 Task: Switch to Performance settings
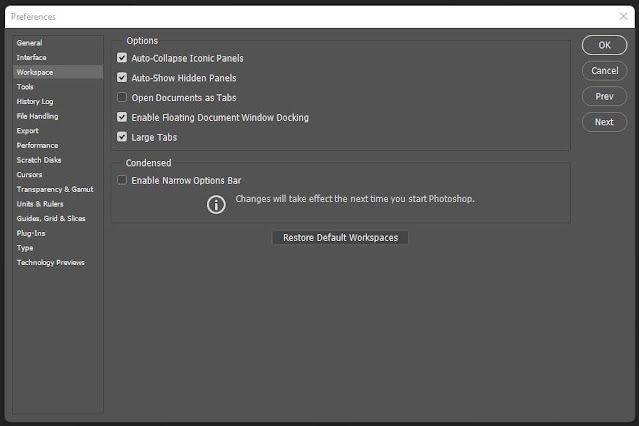pos(58,146)
